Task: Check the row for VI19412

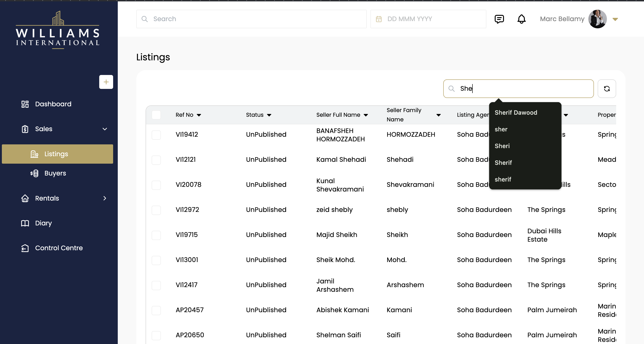Action: tap(156, 135)
